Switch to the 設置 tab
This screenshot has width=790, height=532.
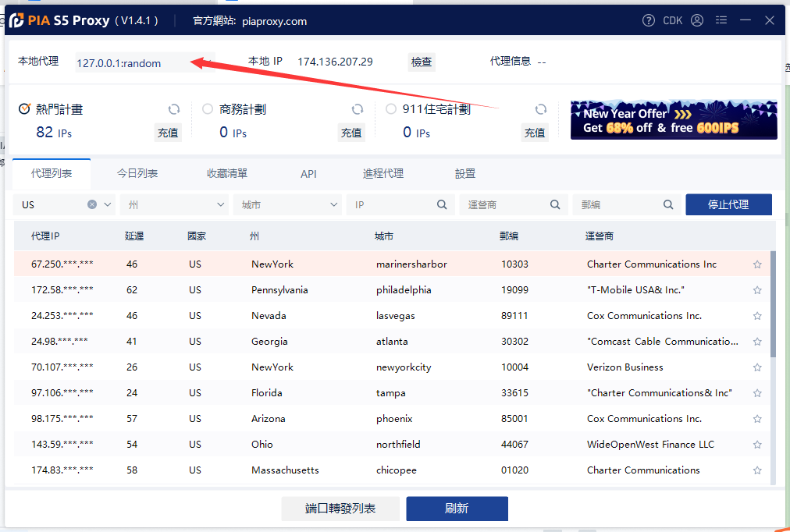[x=465, y=174]
